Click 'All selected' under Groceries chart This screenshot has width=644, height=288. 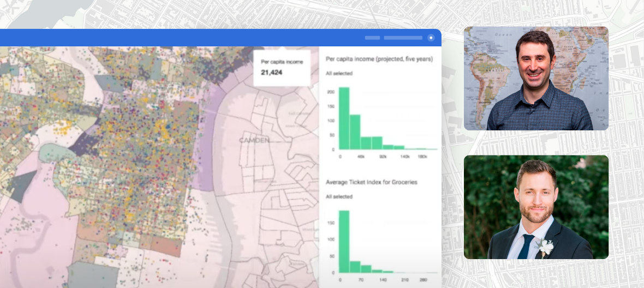click(x=339, y=196)
